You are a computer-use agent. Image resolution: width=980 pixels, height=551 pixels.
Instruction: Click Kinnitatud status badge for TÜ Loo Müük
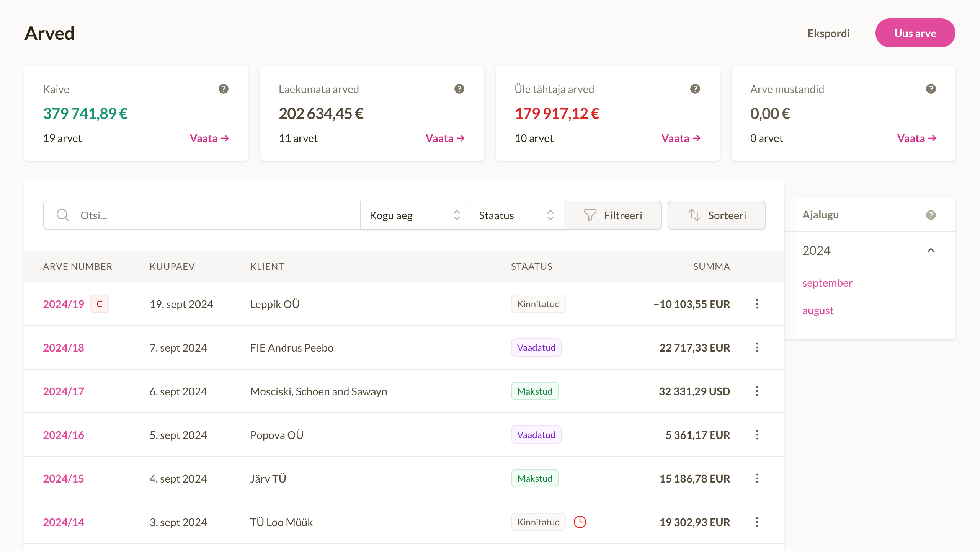tap(538, 522)
